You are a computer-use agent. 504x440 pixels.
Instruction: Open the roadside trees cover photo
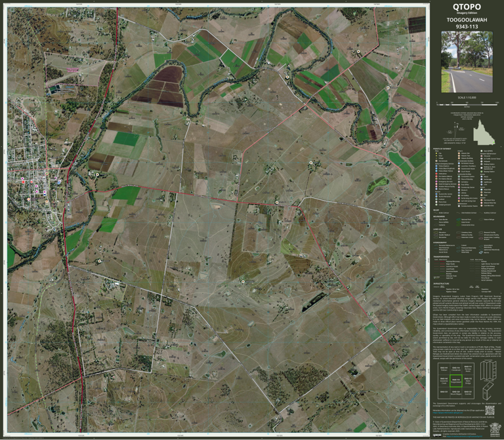tap(467, 62)
